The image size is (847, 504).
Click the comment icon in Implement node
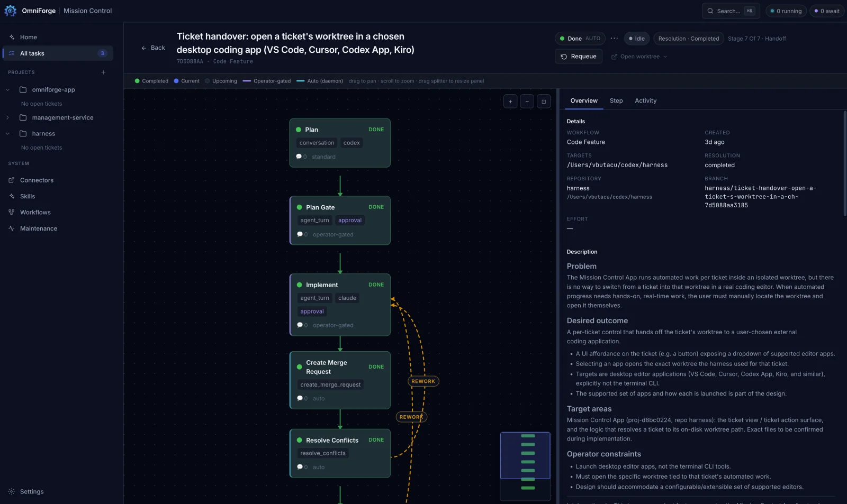300,325
